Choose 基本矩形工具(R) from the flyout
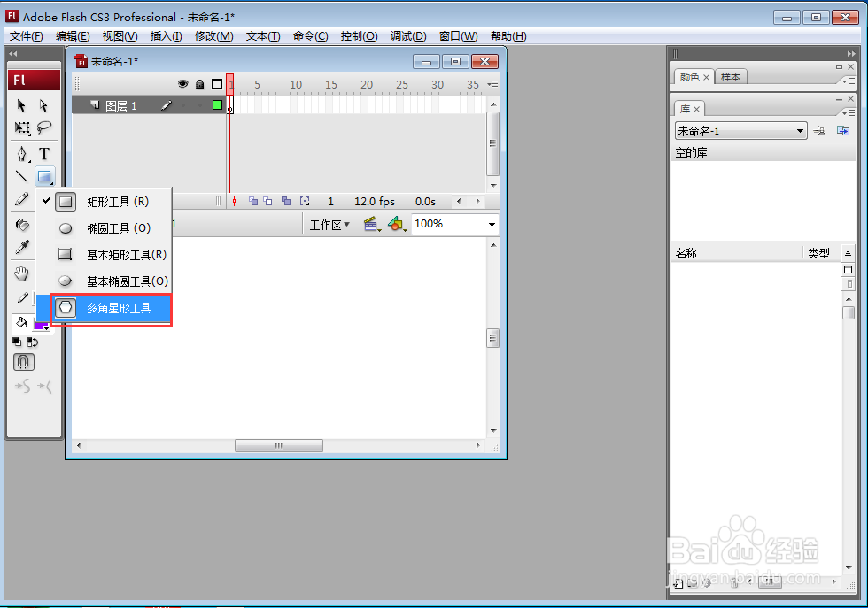868x608 pixels. click(104, 255)
